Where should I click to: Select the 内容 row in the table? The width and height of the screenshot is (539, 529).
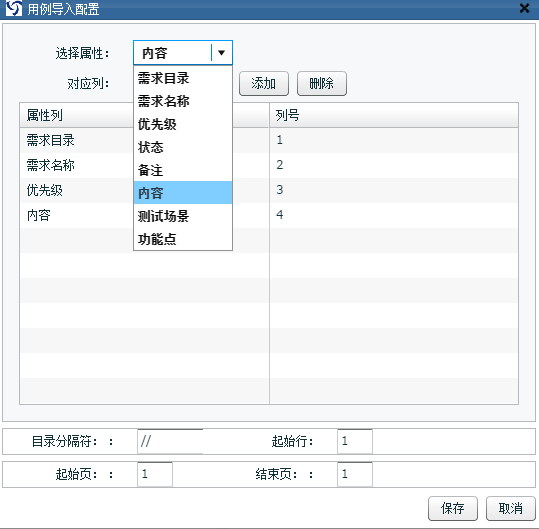[269, 215]
